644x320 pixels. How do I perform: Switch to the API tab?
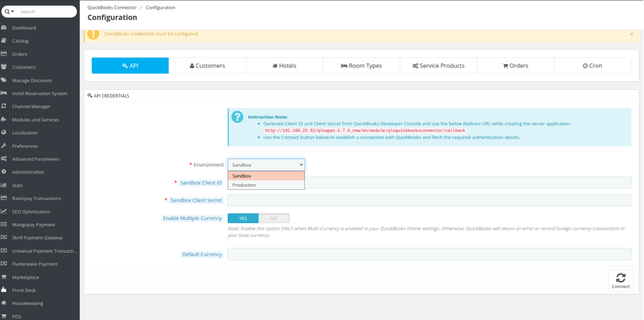coord(130,66)
